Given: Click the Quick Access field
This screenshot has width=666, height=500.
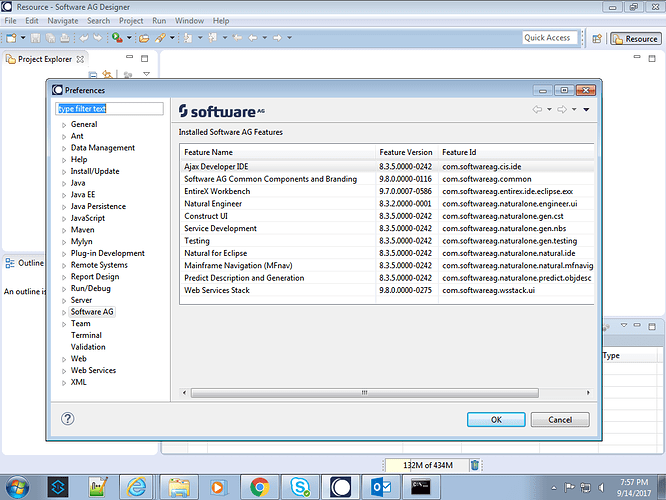Looking at the screenshot, I should coord(550,38).
